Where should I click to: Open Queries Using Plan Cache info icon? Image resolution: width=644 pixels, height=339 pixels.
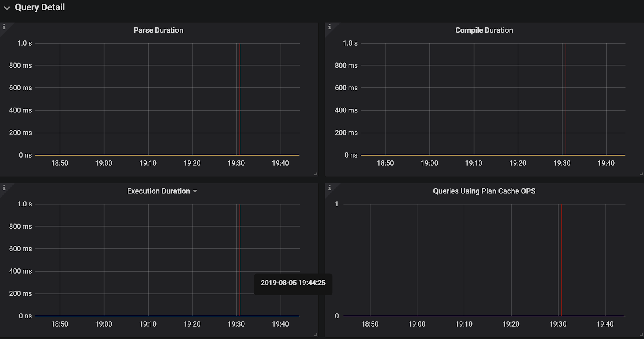[x=330, y=187]
